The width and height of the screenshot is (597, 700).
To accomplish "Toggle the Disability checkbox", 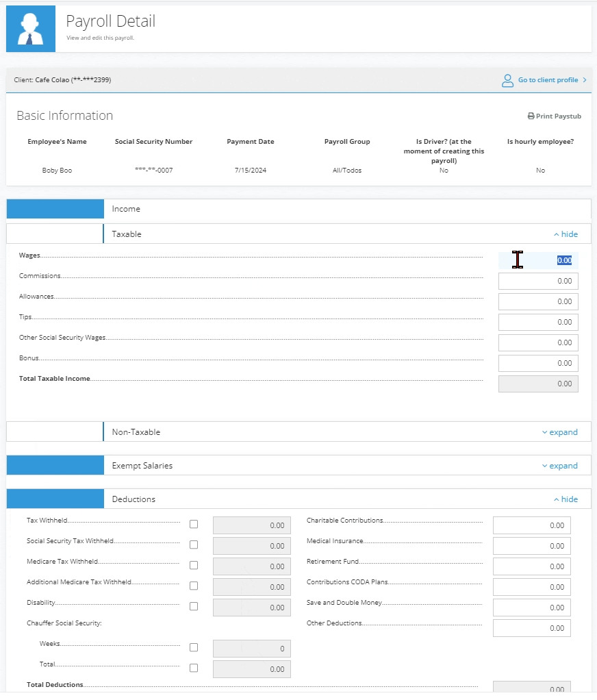I will [x=194, y=606].
